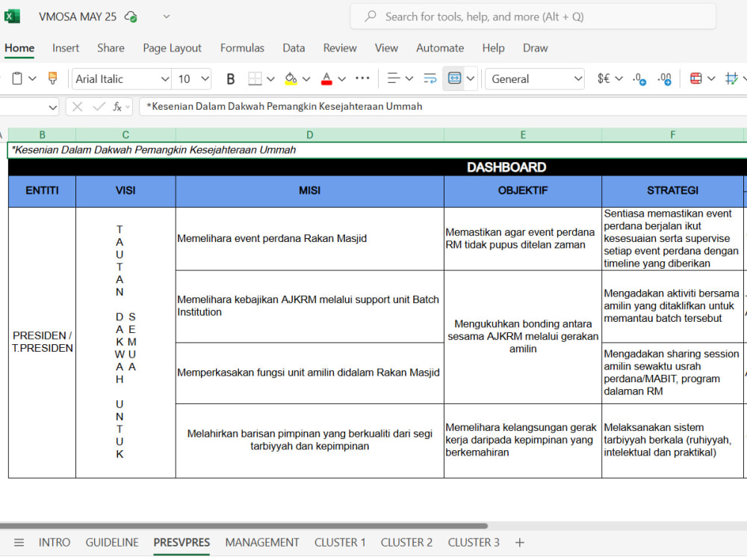Select column F header
This screenshot has width=747, height=560.
point(673,134)
